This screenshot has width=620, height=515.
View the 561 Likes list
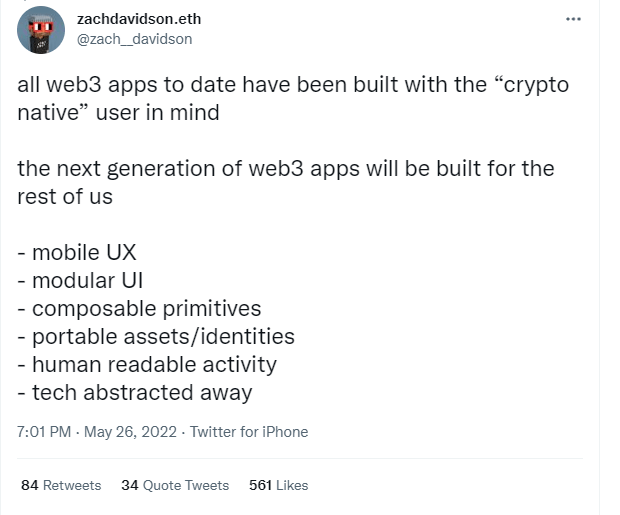[278, 485]
